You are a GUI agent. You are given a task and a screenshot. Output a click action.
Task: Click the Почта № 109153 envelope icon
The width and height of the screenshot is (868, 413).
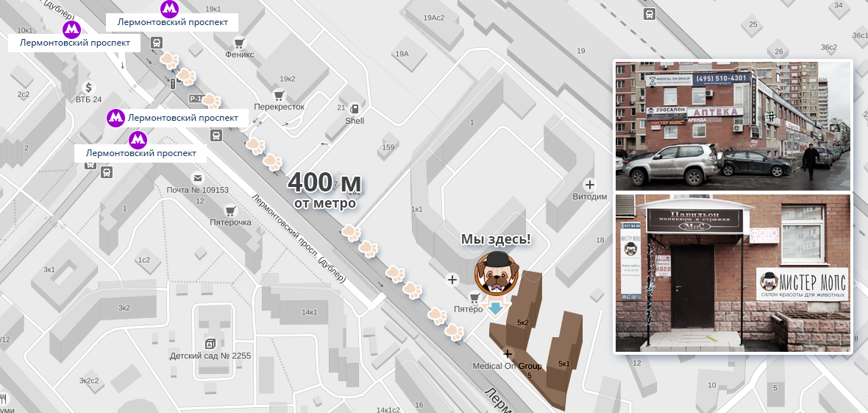point(198,178)
